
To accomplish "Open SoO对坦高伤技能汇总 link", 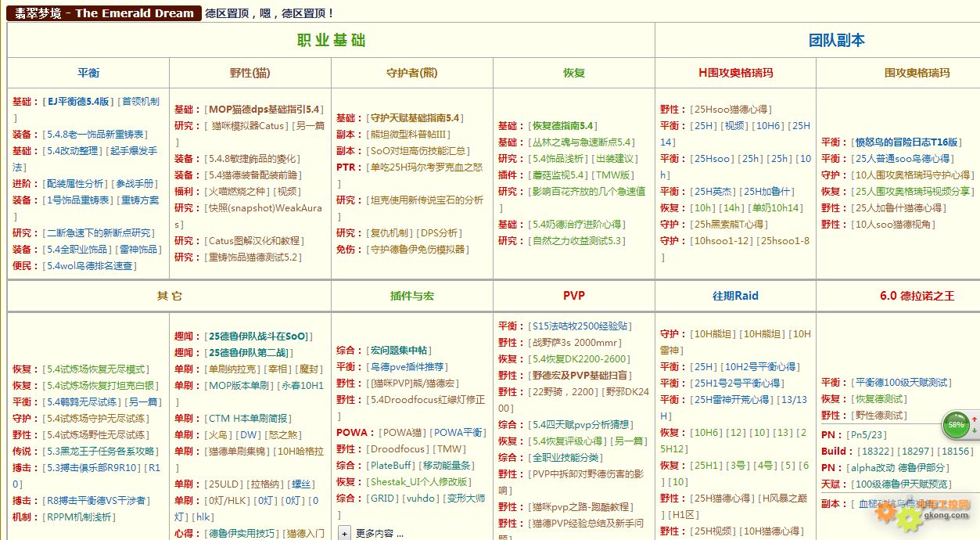I will [x=418, y=151].
